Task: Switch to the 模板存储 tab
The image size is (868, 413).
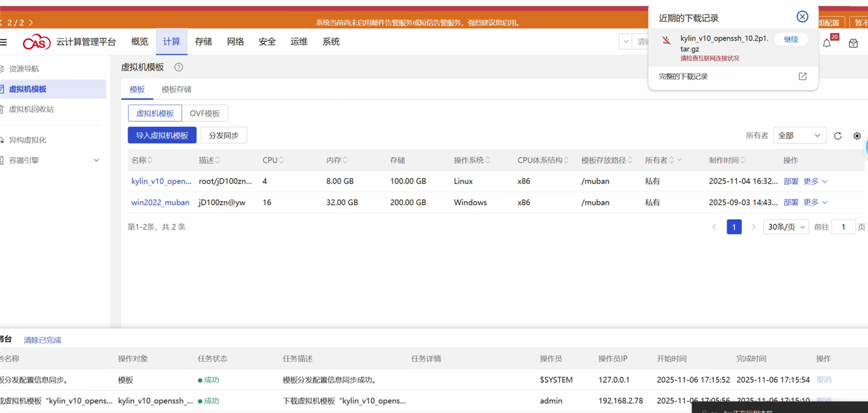Action: (x=176, y=90)
